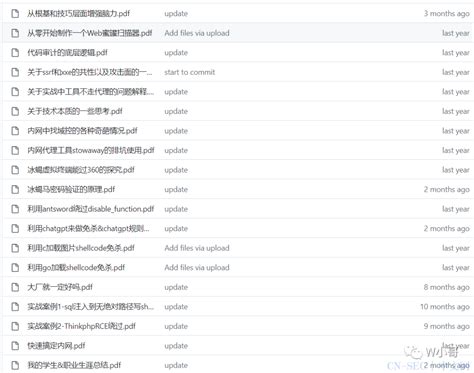Open update commit for 冰蝎虚拟终端绕过360 row

[x=176, y=170]
